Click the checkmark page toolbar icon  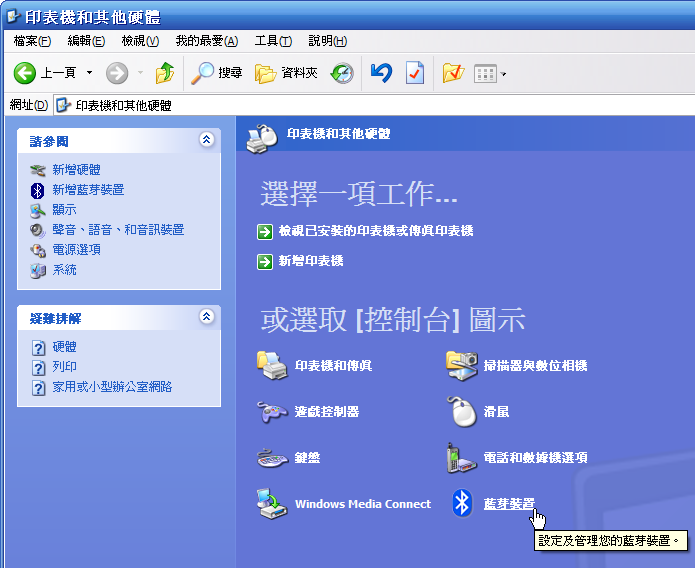click(x=415, y=73)
